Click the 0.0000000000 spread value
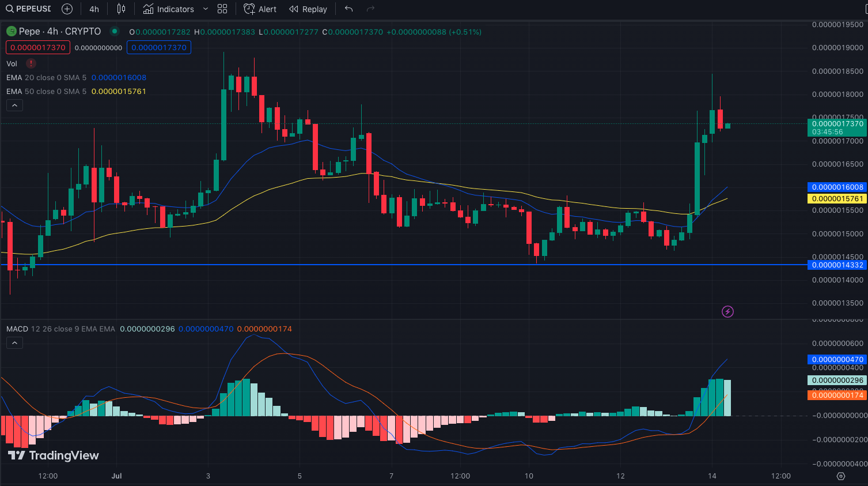Viewport: 868px width, 486px height. coord(98,48)
